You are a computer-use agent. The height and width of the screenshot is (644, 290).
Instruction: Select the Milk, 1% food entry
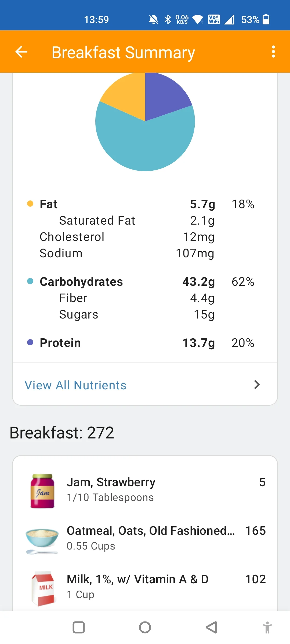pyautogui.click(x=137, y=579)
